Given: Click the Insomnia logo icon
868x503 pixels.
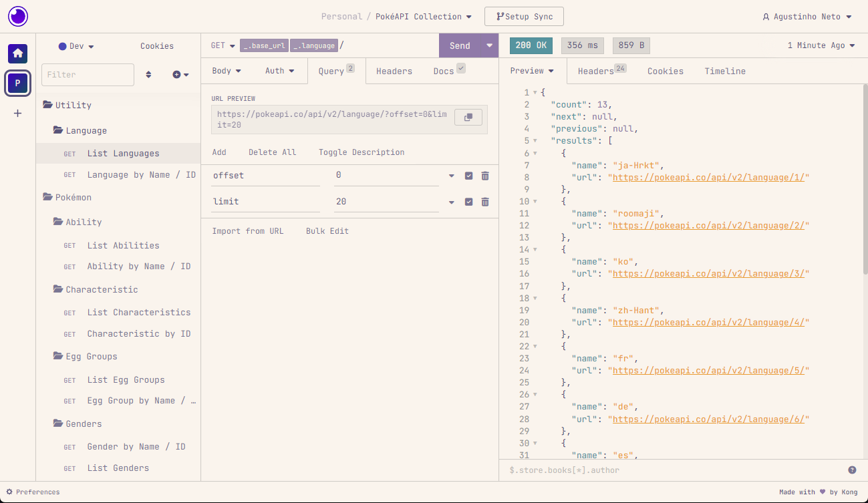Looking at the screenshot, I should point(18,16).
